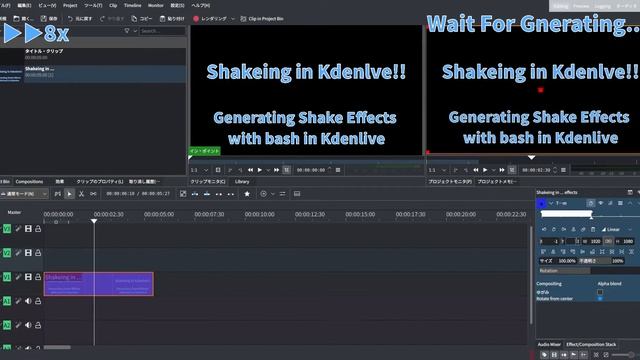Open the clip monitor play options dropdown
Viewport: 640px width, 360px height.
tap(268, 170)
